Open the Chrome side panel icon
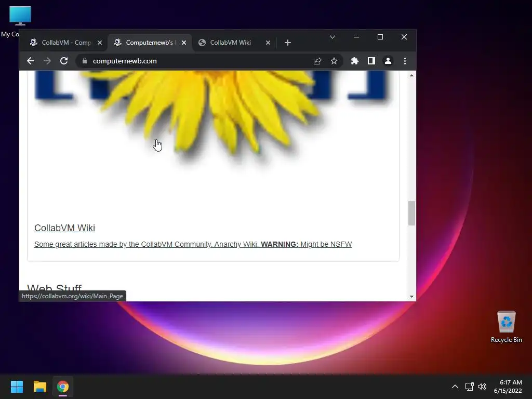This screenshot has width=532, height=399. click(x=371, y=61)
